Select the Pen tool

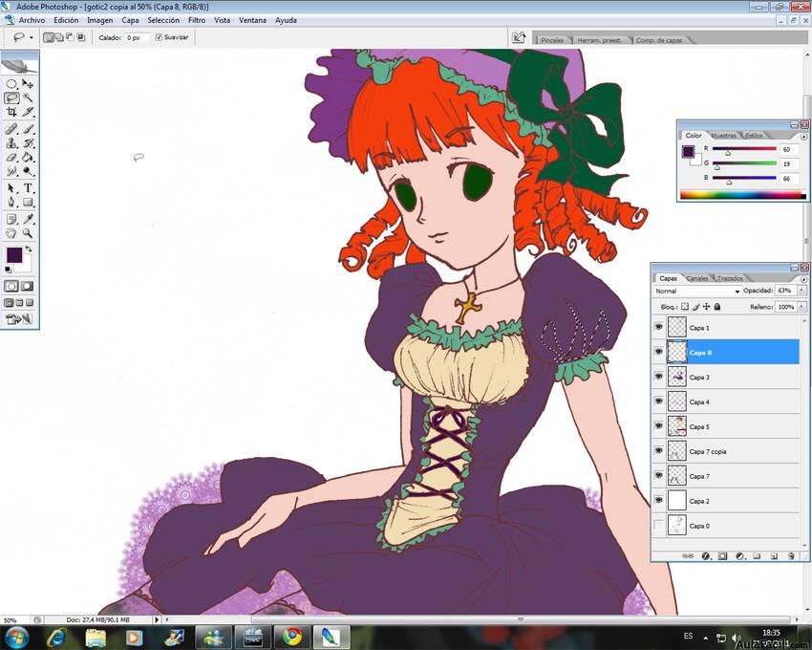pyautogui.click(x=11, y=202)
